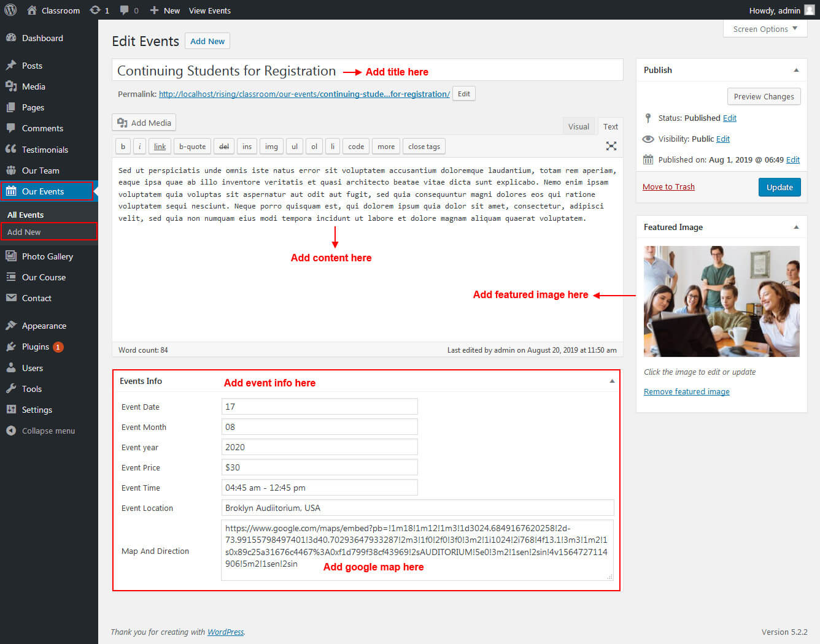Collapse the Featured Image panel
Viewport: 820px width, 644px height.
pyautogui.click(x=796, y=227)
